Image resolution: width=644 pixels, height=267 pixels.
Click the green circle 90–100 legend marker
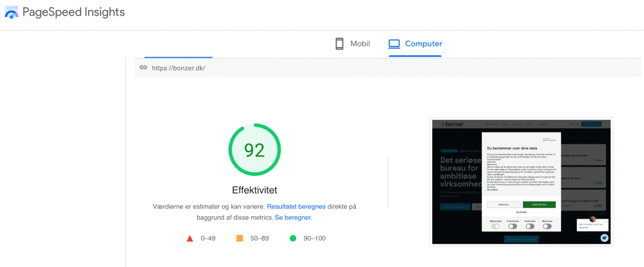coord(293,238)
